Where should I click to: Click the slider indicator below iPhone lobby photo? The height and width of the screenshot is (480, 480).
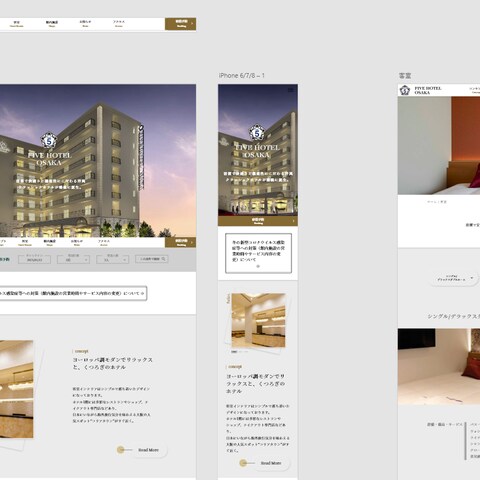click(239, 352)
